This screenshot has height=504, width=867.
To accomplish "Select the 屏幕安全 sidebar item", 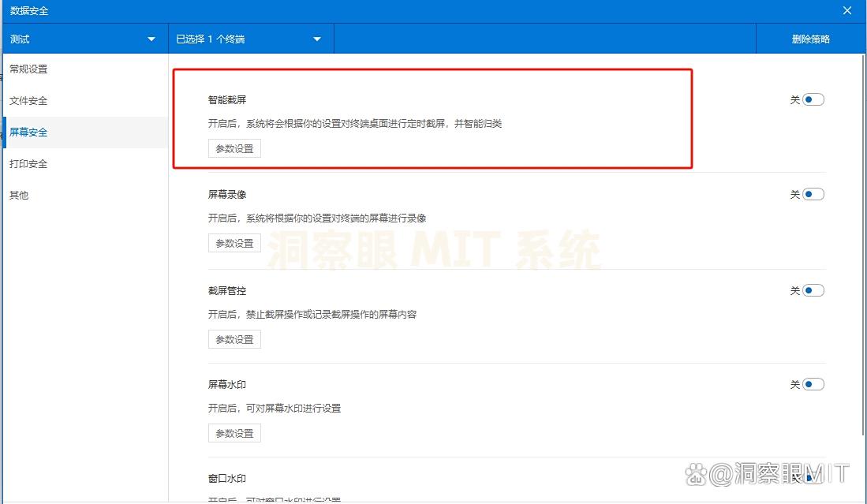I will 85,132.
